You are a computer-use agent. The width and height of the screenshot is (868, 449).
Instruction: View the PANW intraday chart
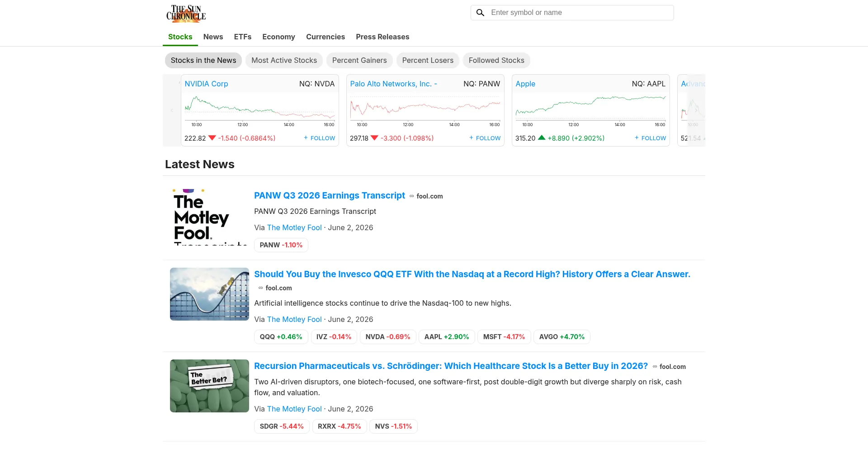tap(425, 111)
